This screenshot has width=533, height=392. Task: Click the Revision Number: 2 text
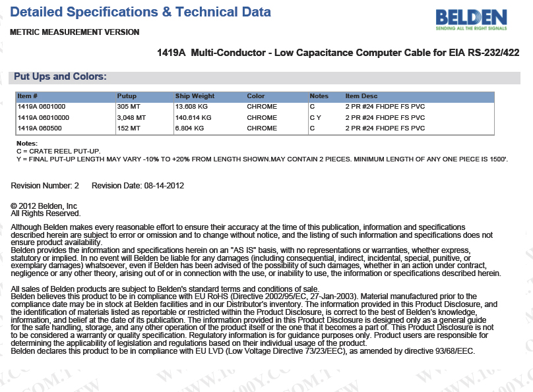45,186
